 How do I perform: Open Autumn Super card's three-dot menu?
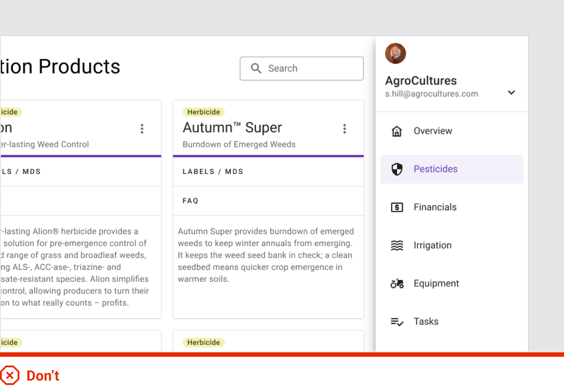click(345, 129)
